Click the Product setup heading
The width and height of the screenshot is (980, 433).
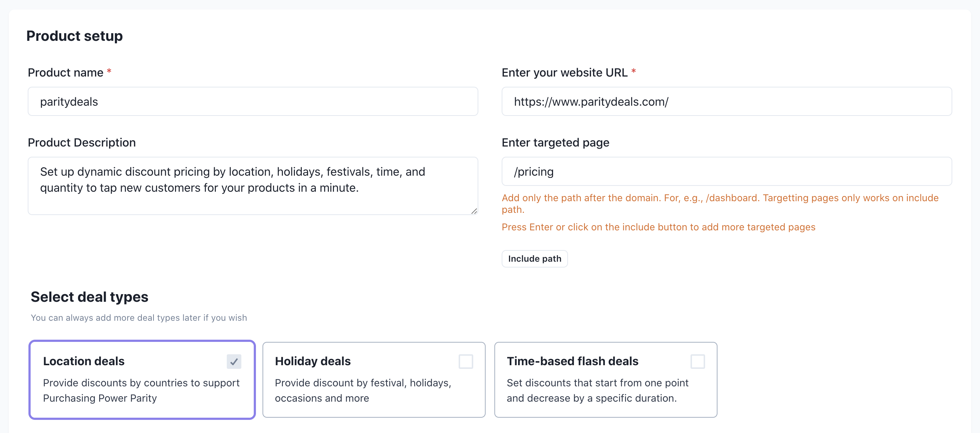[x=75, y=36]
